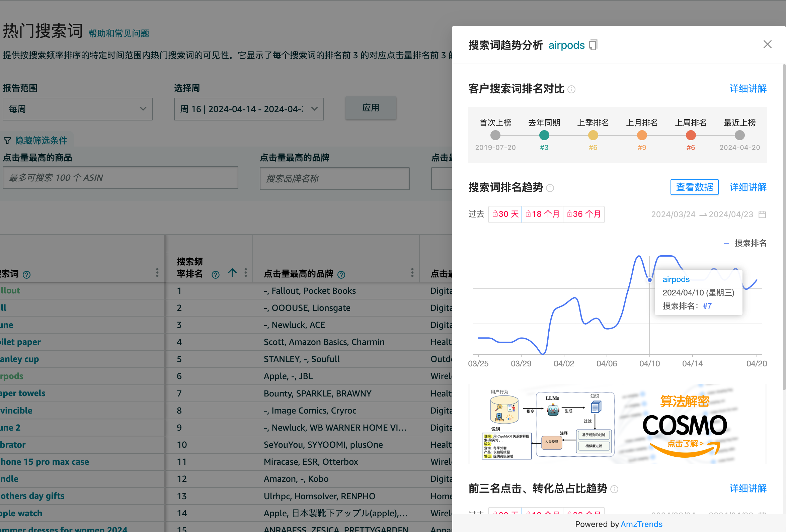This screenshot has height=532, width=786.
Task: Click the 上季排名 yellow rank dot
Action: click(593, 135)
